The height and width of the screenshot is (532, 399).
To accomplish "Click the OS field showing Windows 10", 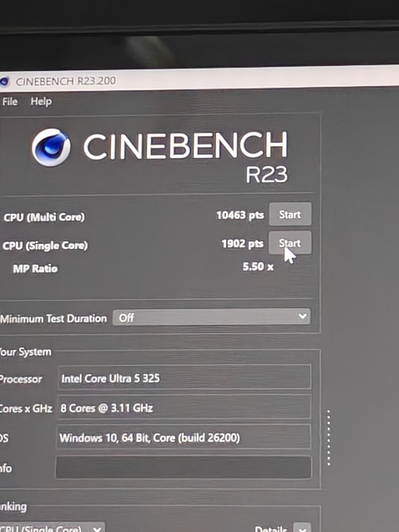I will (183, 437).
